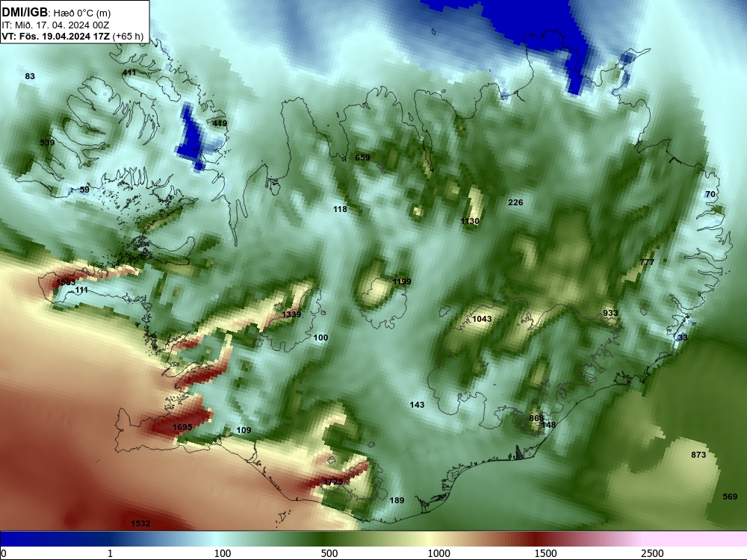Select the map value '419'
The width and height of the screenshot is (747, 560).
pos(220,123)
